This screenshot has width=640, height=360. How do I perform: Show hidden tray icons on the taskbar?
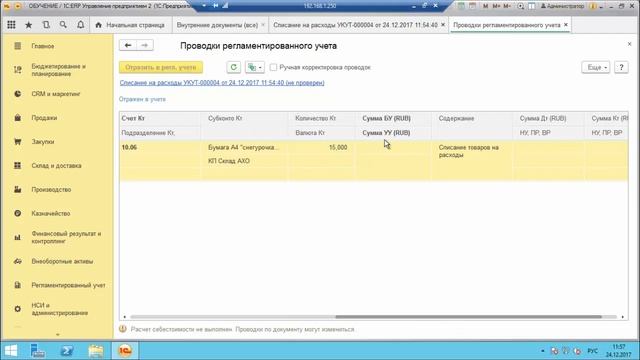click(x=542, y=351)
